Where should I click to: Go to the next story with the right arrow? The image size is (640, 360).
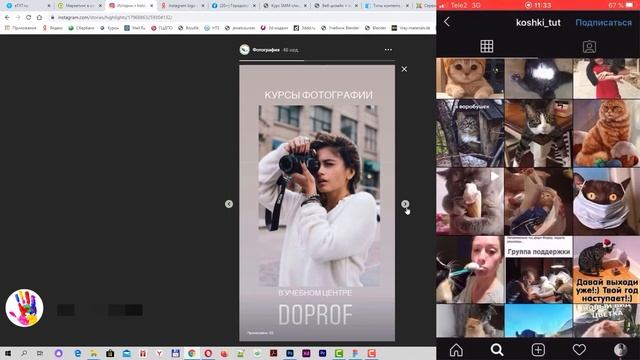[x=405, y=204]
